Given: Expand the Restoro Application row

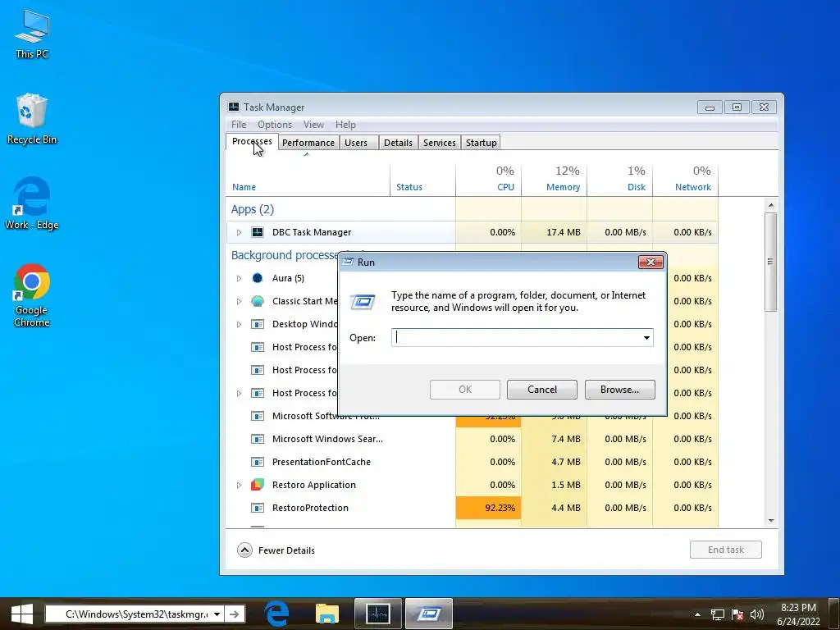Looking at the screenshot, I should pos(239,485).
